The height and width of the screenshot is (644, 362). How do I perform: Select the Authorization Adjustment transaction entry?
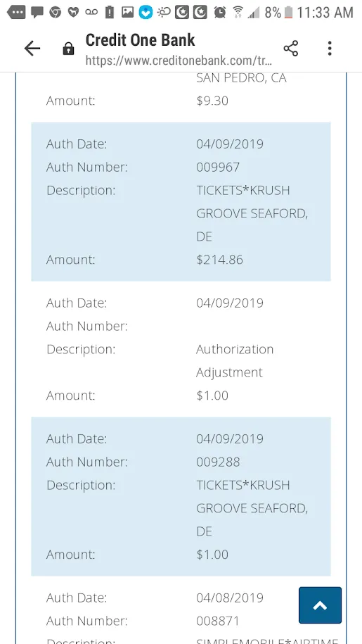pyautogui.click(x=181, y=349)
